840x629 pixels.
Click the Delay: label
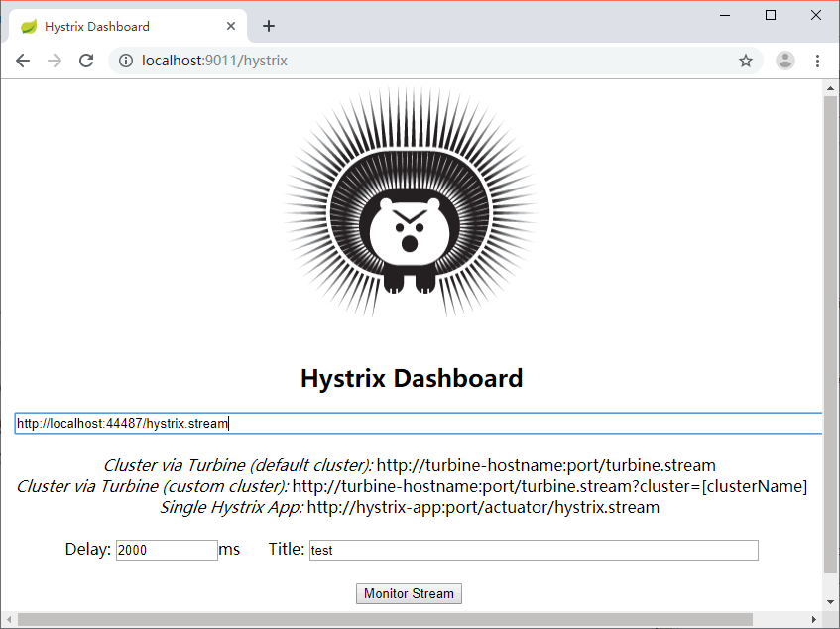(x=88, y=550)
